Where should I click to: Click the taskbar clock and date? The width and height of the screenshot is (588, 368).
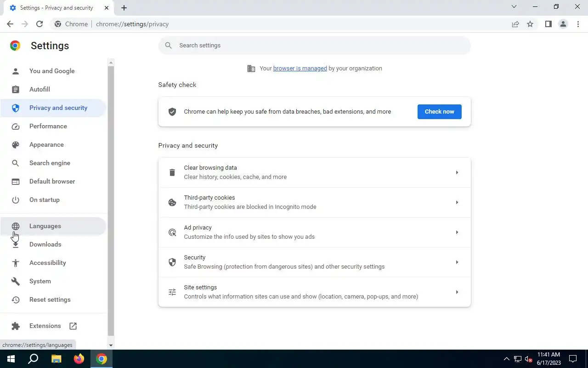click(x=548, y=359)
